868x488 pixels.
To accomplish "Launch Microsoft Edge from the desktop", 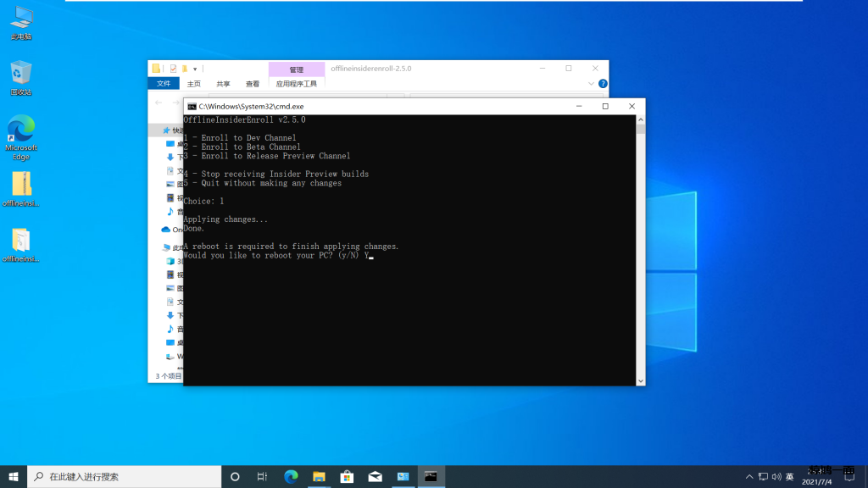I will [x=21, y=133].
